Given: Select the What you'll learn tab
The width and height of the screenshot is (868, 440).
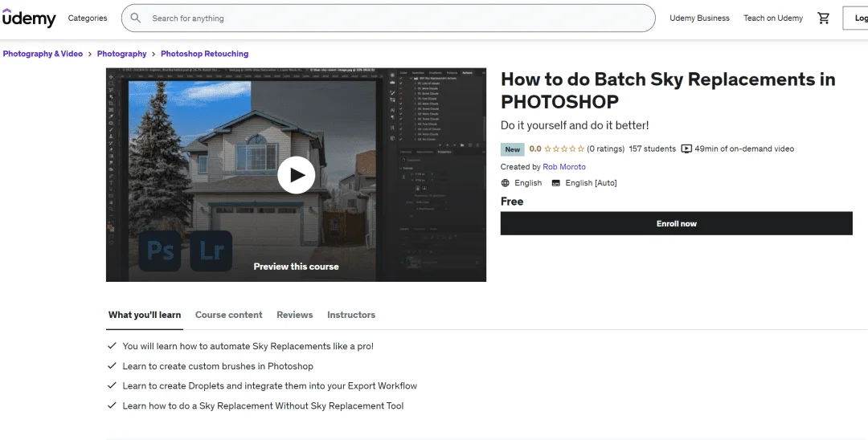Looking at the screenshot, I should tap(145, 315).
